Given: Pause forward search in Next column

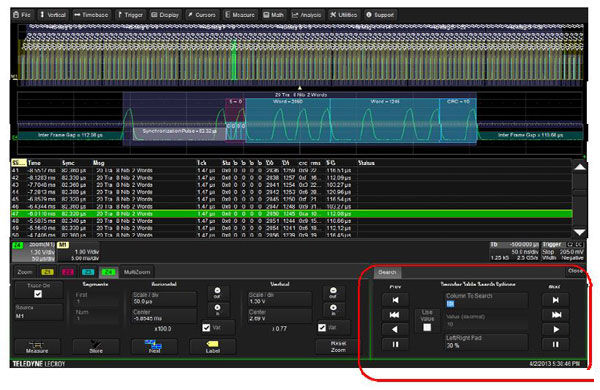Looking at the screenshot, I should pos(556,344).
